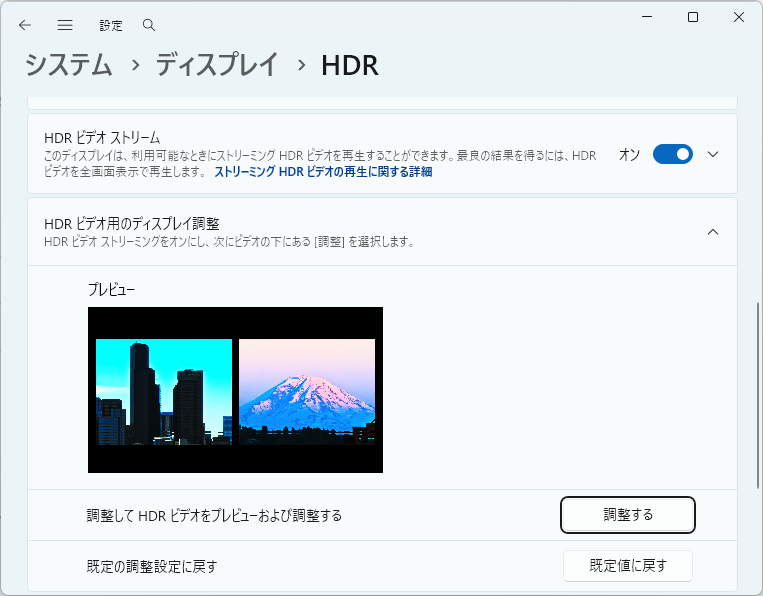
Task: Go back with the arrow icon
Action: click(25, 25)
